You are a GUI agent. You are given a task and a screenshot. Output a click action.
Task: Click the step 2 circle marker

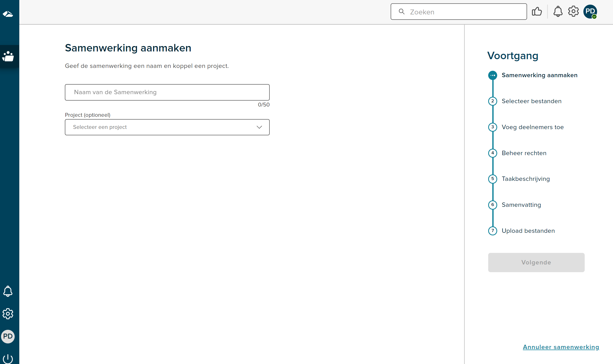tap(493, 101)
